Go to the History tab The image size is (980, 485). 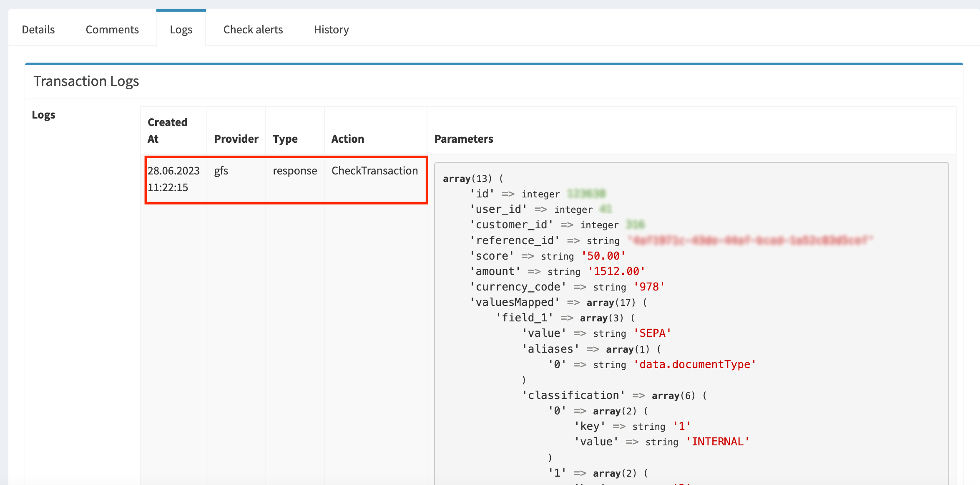[331, 30]
